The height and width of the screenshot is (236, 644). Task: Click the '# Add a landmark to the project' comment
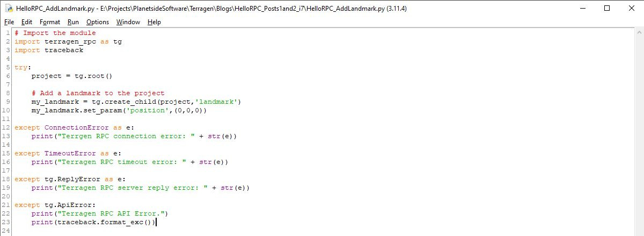point(98,93)
